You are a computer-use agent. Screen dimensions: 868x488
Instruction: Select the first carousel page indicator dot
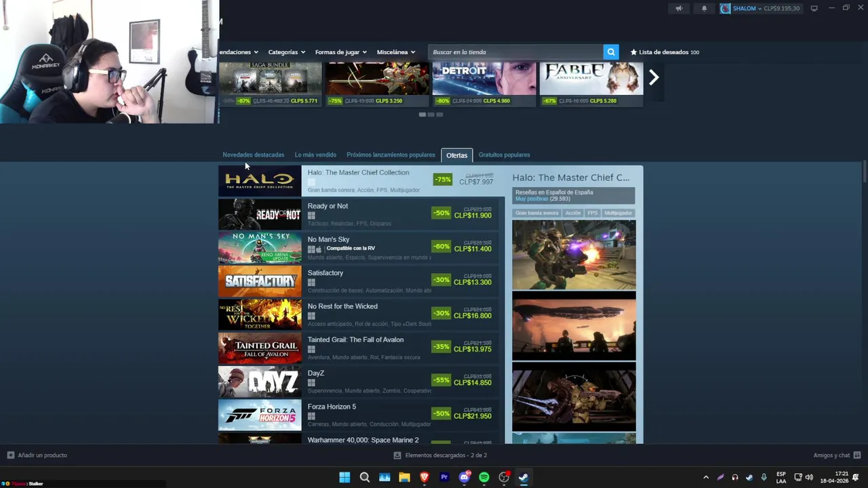point(422,115)
